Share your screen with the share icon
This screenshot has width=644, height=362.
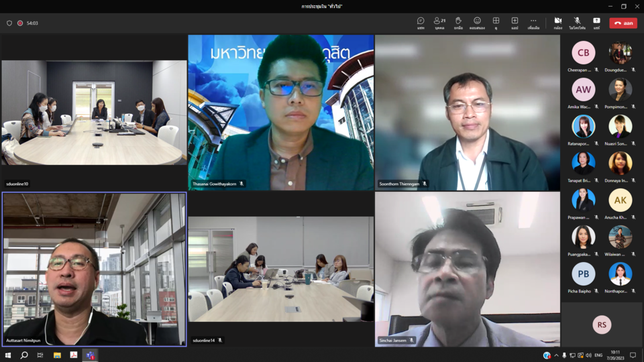point(596,22)
